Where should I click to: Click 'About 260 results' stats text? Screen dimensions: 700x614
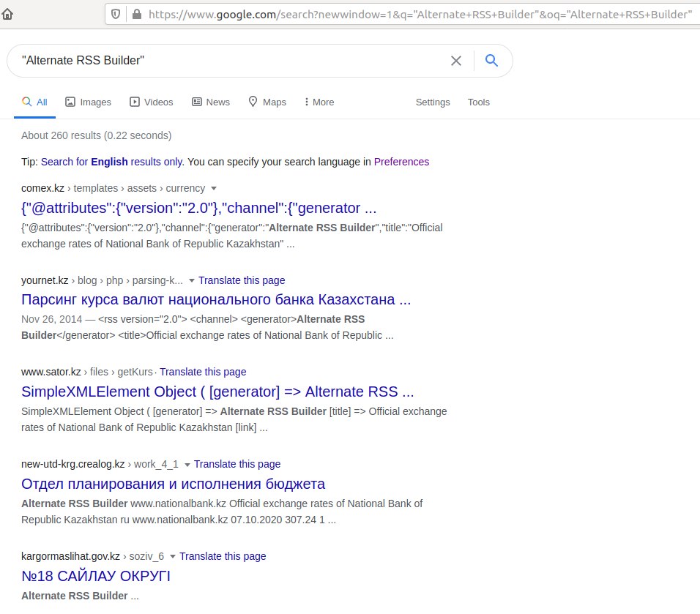point(97,135)
